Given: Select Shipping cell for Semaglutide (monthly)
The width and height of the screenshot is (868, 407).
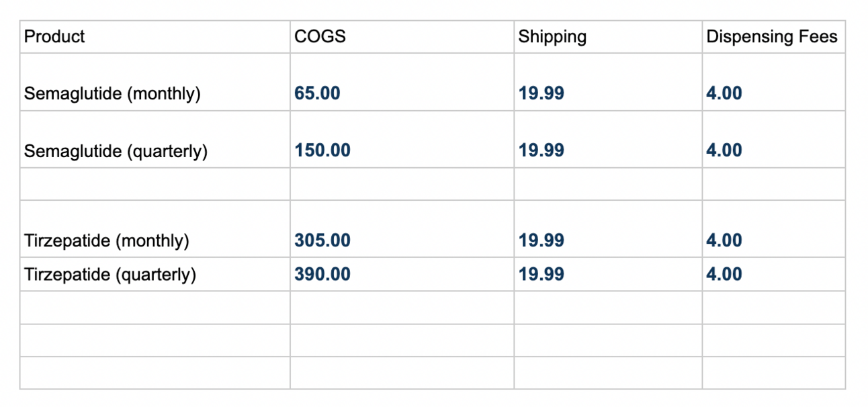Looking at the screenshot, I should click(x=541, y=93).
